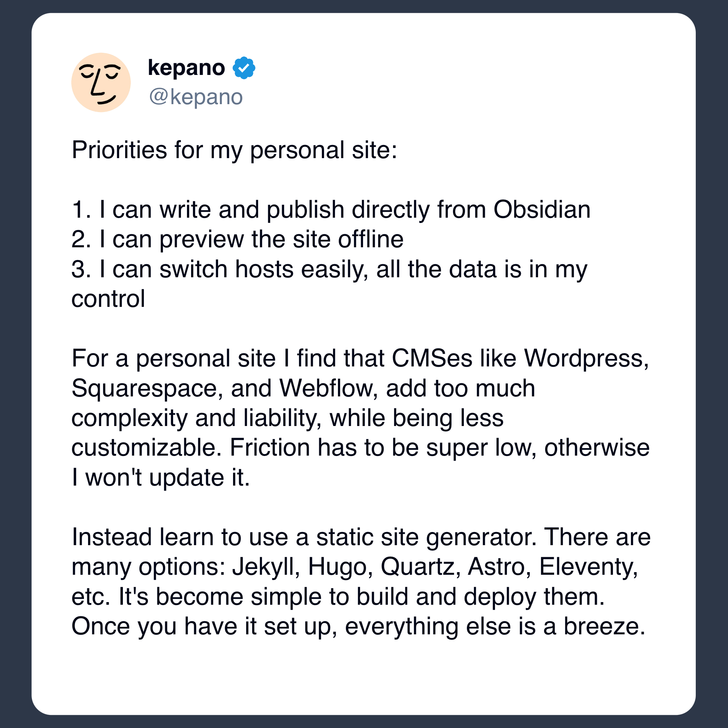Click the @kepano handle
This screenshot has width=728, height=728.
(196, 97)
